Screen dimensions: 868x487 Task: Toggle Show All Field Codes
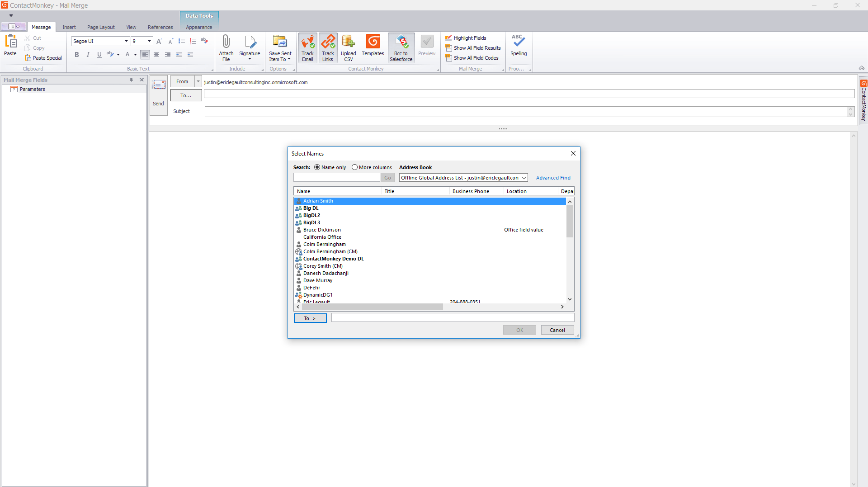tap(472, 57)
